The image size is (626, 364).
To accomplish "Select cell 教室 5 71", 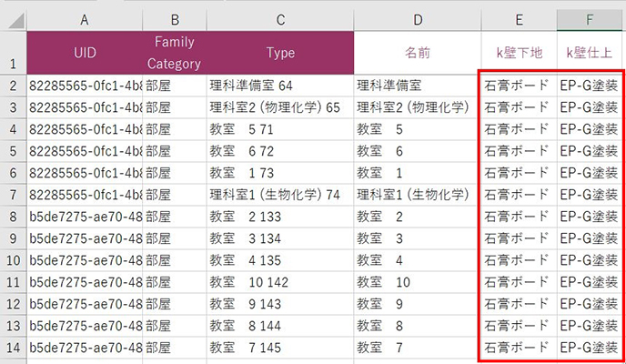I will point(280,129).
